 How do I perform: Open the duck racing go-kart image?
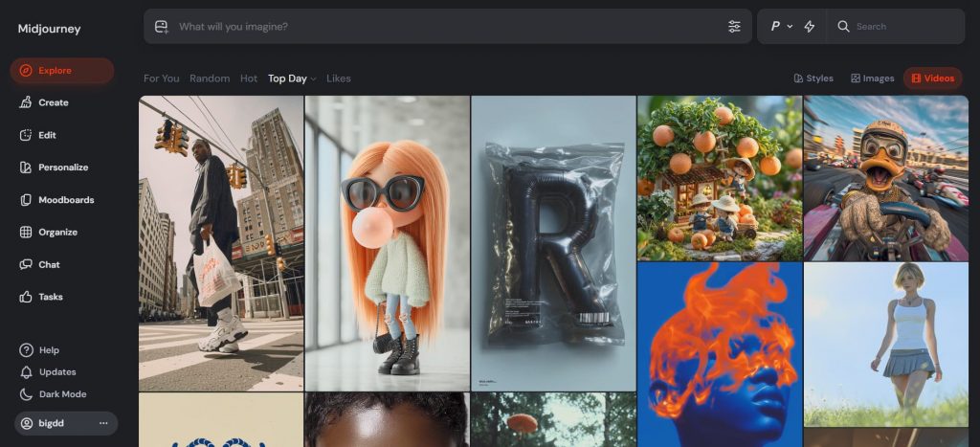coord(886,178)
